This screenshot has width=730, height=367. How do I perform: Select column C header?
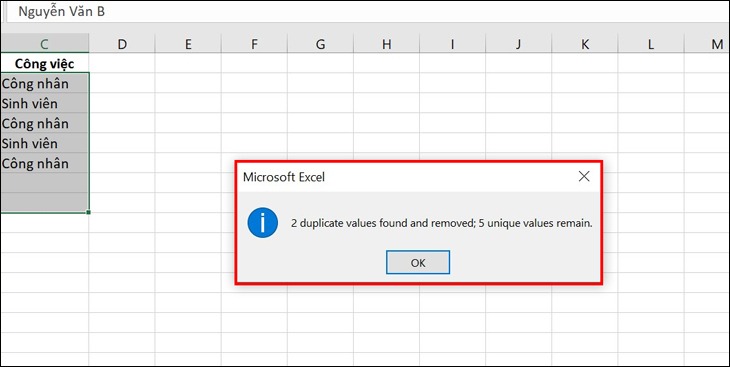(x=44, y=44)
